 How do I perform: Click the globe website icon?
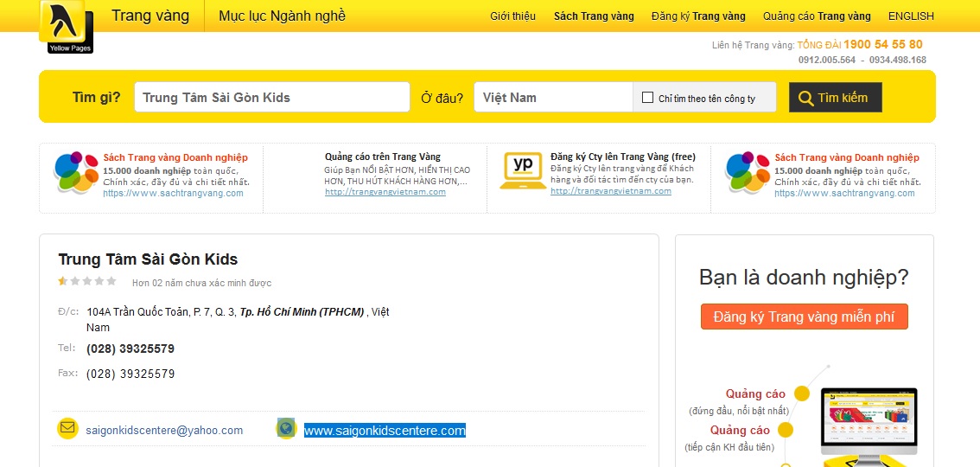(286, 428)
